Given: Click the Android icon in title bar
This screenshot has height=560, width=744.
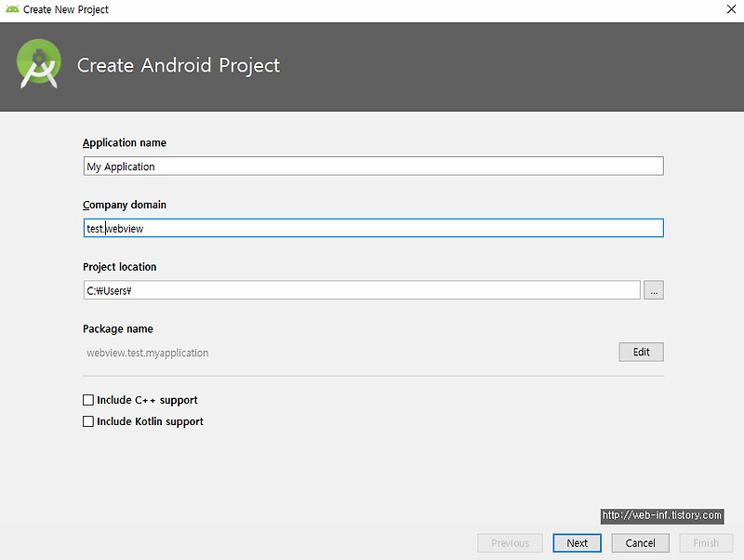Looking at the screenshot, I should coord(12,9).
